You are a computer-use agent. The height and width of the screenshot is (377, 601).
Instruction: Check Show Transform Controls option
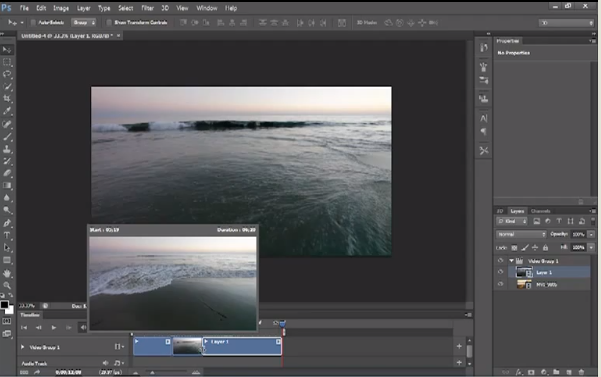pos(109,23)
